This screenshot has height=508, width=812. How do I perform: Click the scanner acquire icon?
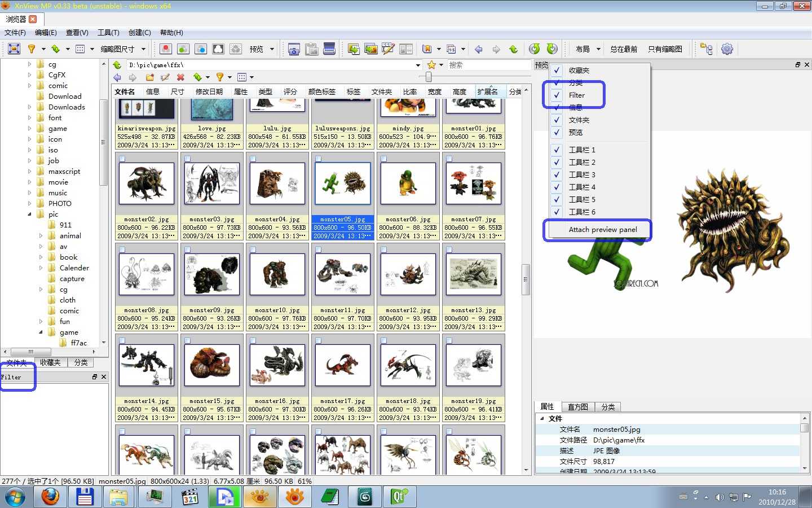[x=329, y=49]
